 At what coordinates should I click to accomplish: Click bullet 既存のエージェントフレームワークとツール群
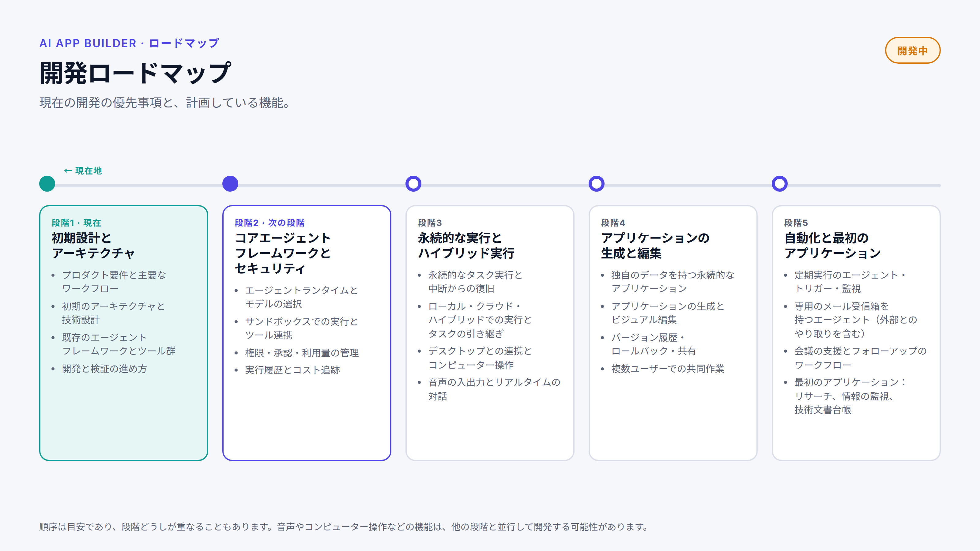(x=119, y=344)
